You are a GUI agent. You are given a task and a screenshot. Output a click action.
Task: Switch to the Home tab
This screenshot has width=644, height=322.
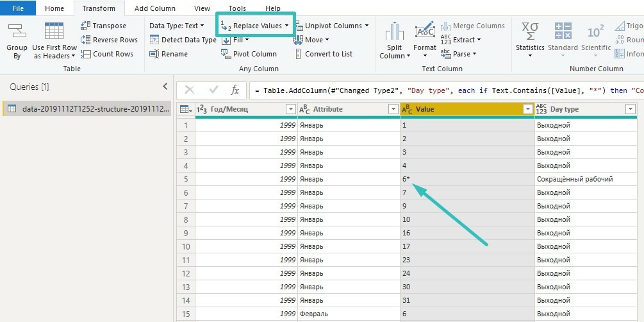54,8
